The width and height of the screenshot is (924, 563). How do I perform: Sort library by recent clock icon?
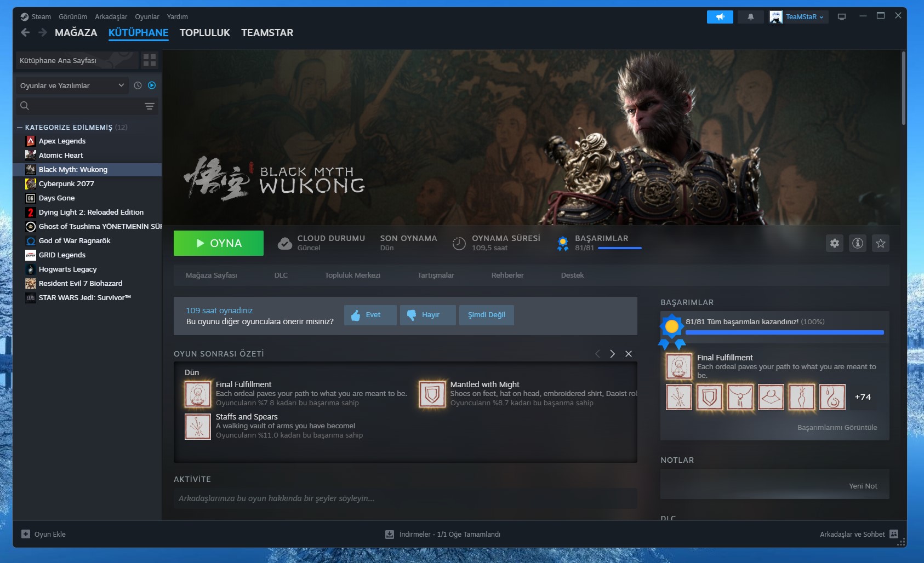pos(138,85)
